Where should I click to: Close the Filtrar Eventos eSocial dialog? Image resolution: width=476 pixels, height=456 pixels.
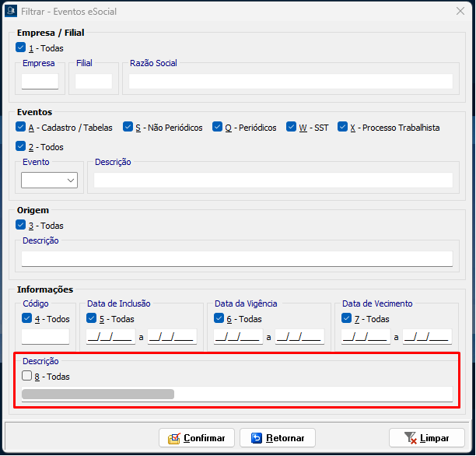[x=460, y=12]
